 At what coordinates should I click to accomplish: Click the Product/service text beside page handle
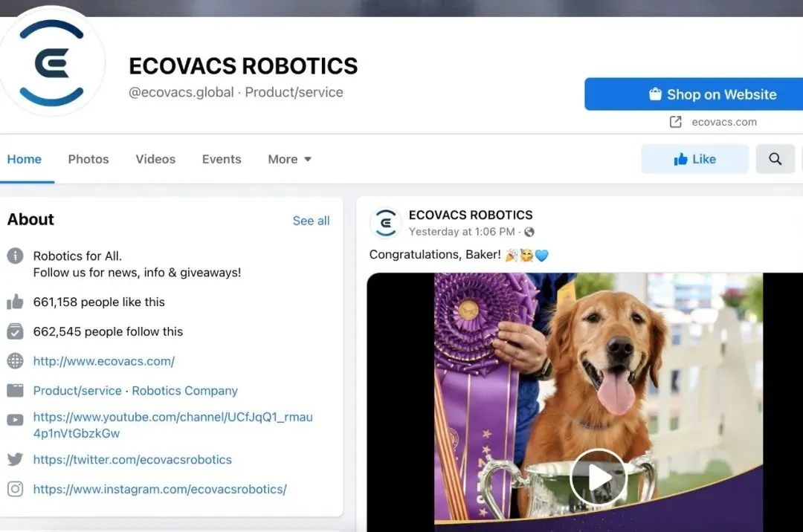(x=294, y=92)
